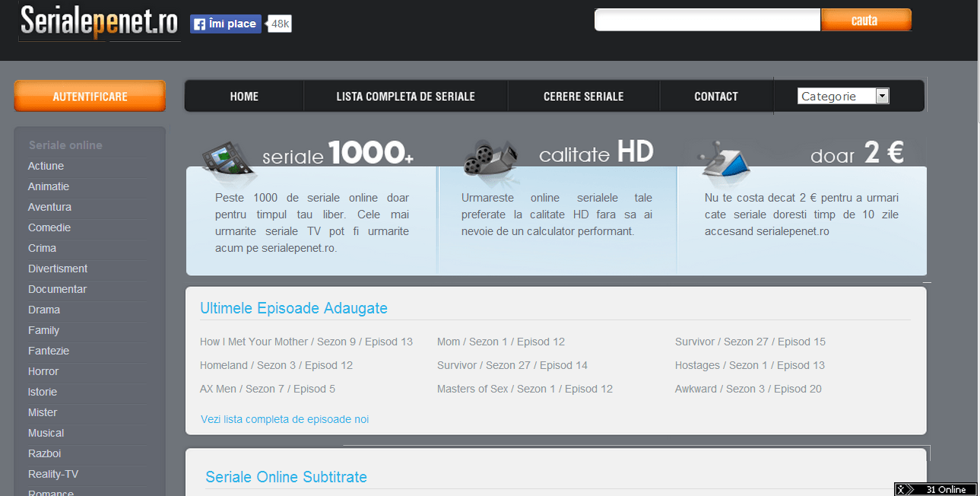Viewport: 980px width, 496px height.
Task: Open AX Men Sezon 7 Episod 5
Action: (268, 389)
